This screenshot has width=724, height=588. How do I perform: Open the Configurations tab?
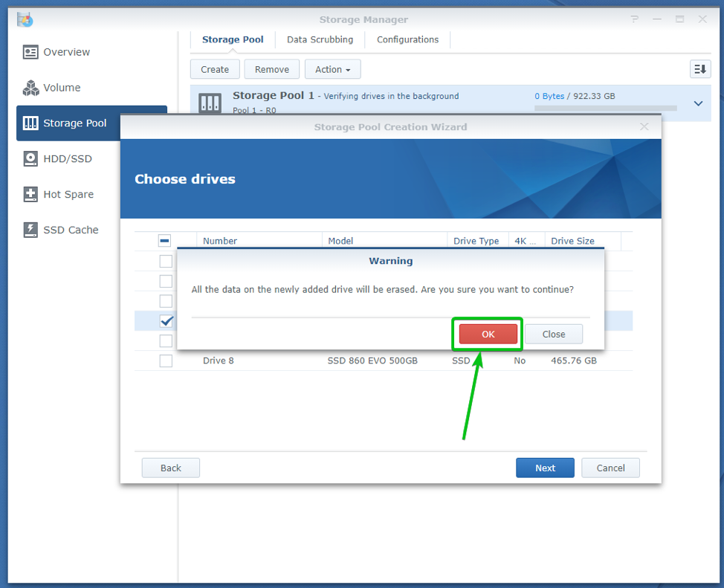(x=407, y=39)
